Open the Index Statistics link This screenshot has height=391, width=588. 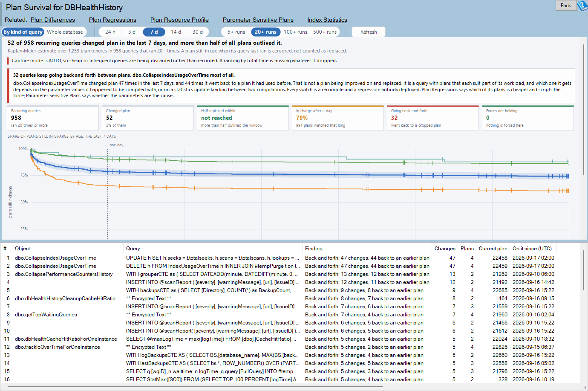(x=327, y=20)
